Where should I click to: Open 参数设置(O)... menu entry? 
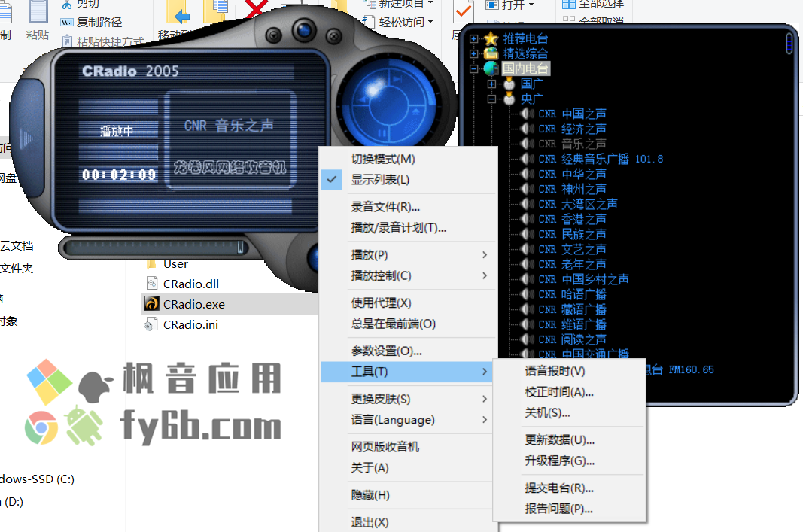408,351
